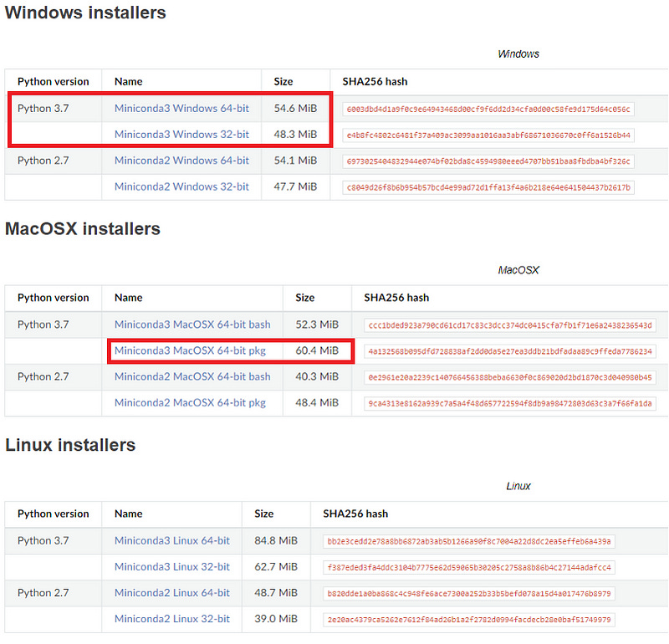Click SHA256 hash header in MacOSX table

point(396,298)
